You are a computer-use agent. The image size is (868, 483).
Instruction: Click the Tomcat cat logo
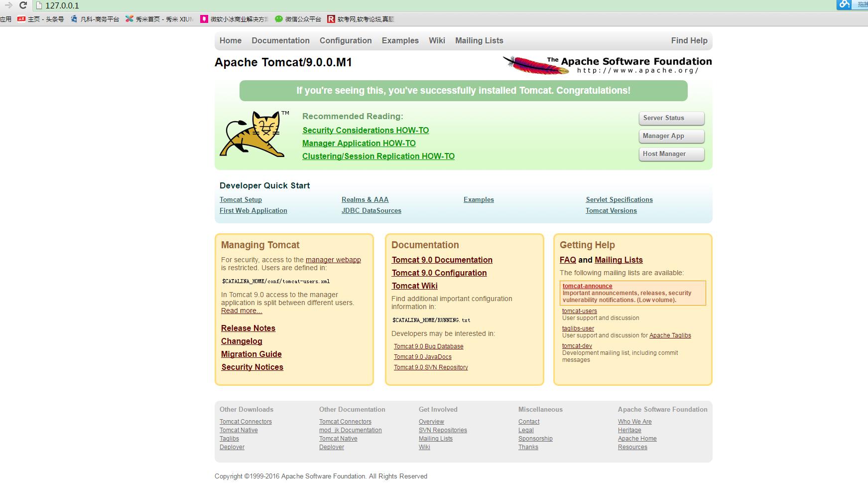point(254,134)
